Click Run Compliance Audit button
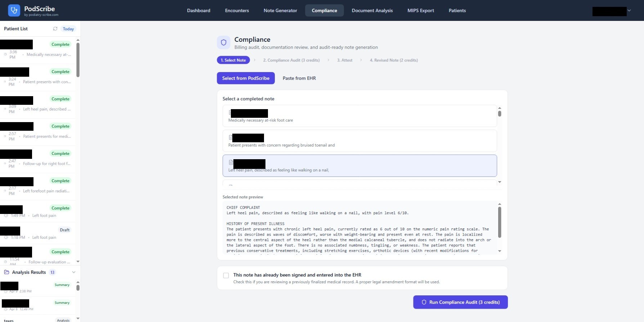Image resolution: width=644 pixels, height=322 pixels. 460,302
